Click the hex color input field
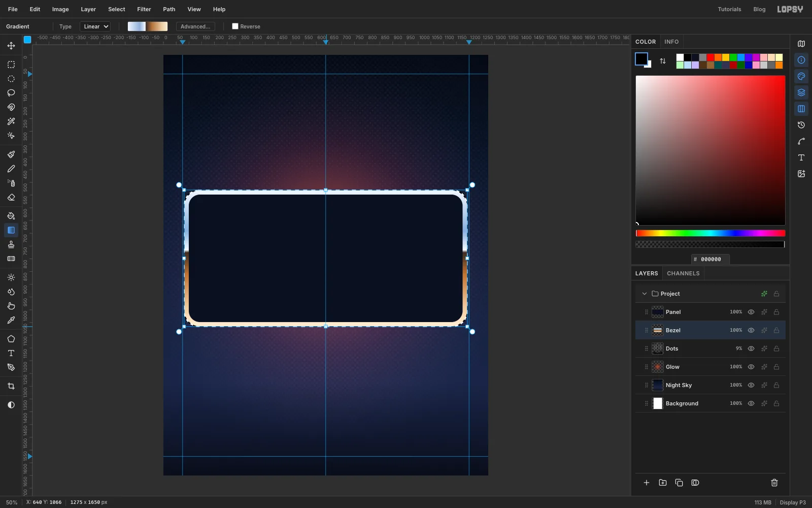 tap(710, 259)
